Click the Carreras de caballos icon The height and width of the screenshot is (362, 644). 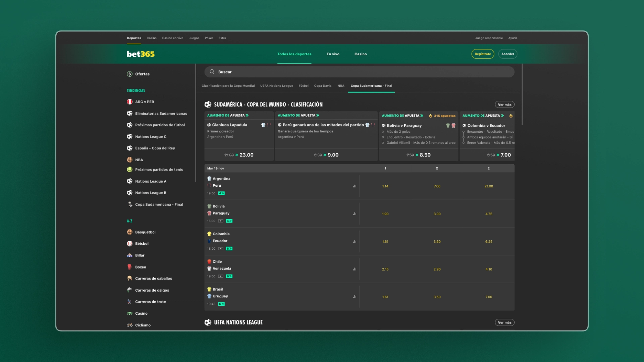[x=129, y=279]
